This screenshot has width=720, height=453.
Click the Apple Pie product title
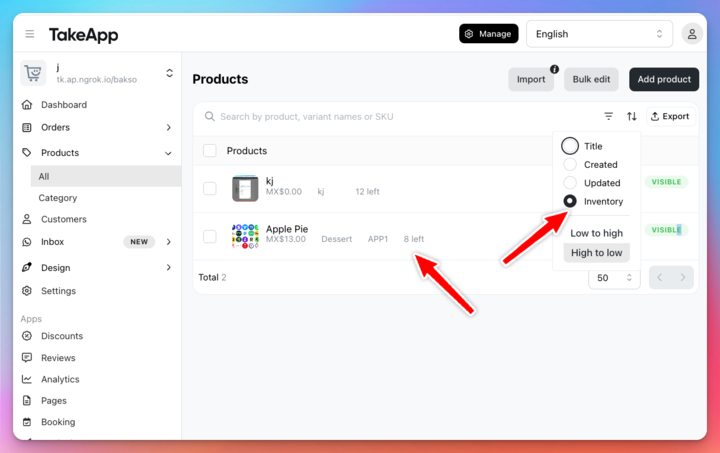[x=287, y=229]
